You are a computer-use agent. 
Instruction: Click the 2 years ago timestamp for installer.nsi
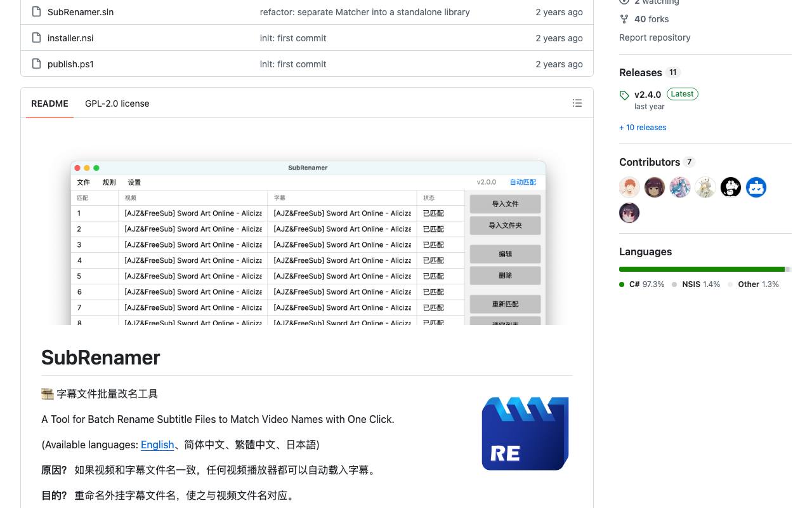click(x=559, y=38)
